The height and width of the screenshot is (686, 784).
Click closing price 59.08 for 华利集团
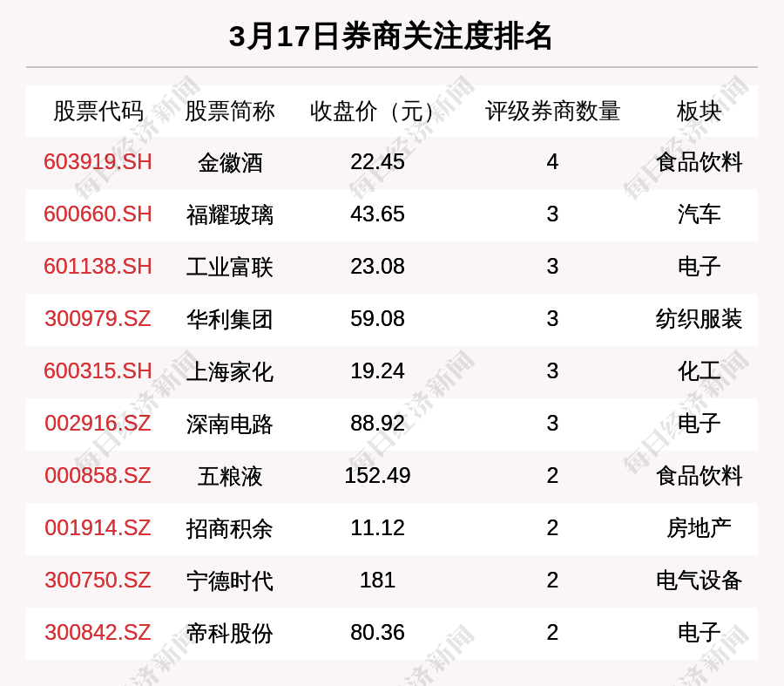point(377,319)
